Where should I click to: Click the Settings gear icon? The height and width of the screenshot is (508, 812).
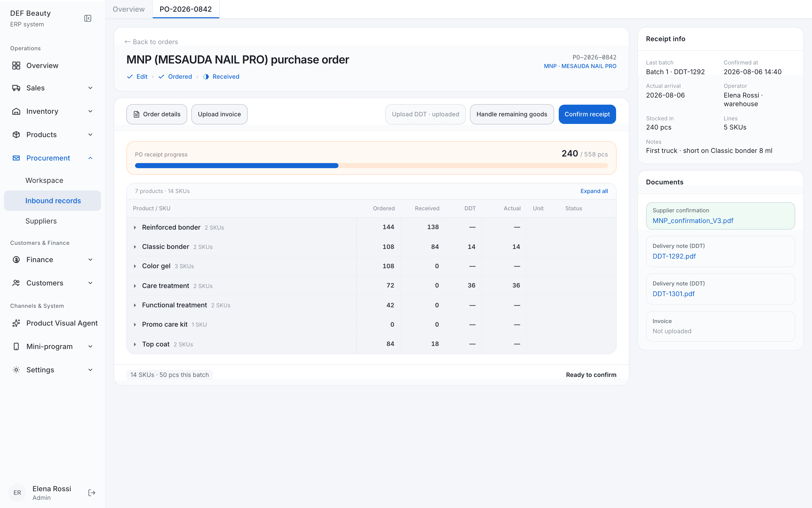16,370
